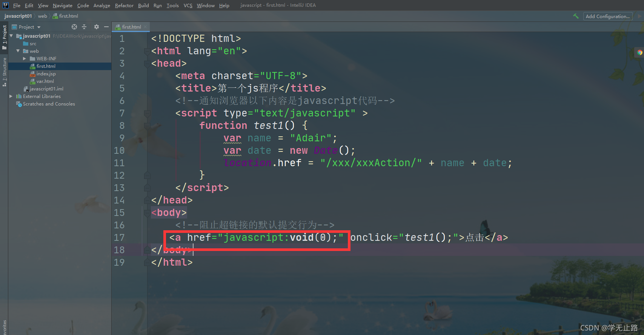This screenshot has height=335, width=644.
Task: Fold the script block at line 7
Action: [x=147, y=113]
